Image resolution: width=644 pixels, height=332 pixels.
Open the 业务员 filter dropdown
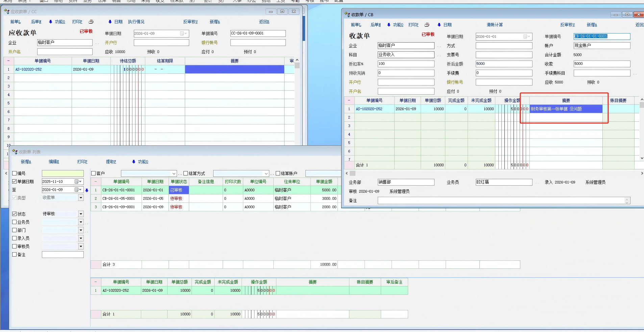(81, 222)
